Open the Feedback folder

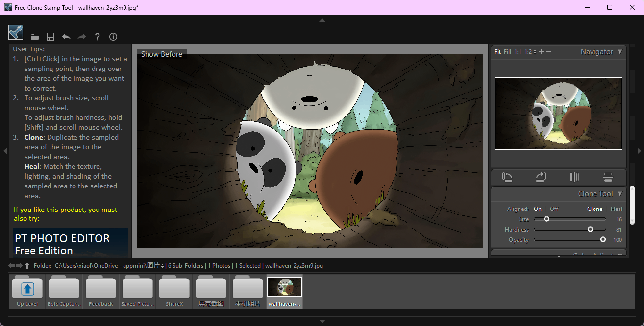coord(101,292)
